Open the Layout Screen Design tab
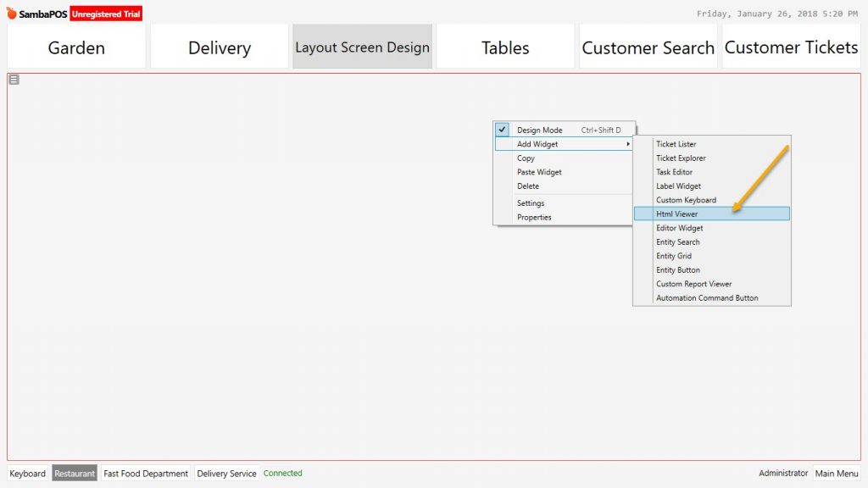The width and height of the screenshot is (868, 488). (362, 47)
